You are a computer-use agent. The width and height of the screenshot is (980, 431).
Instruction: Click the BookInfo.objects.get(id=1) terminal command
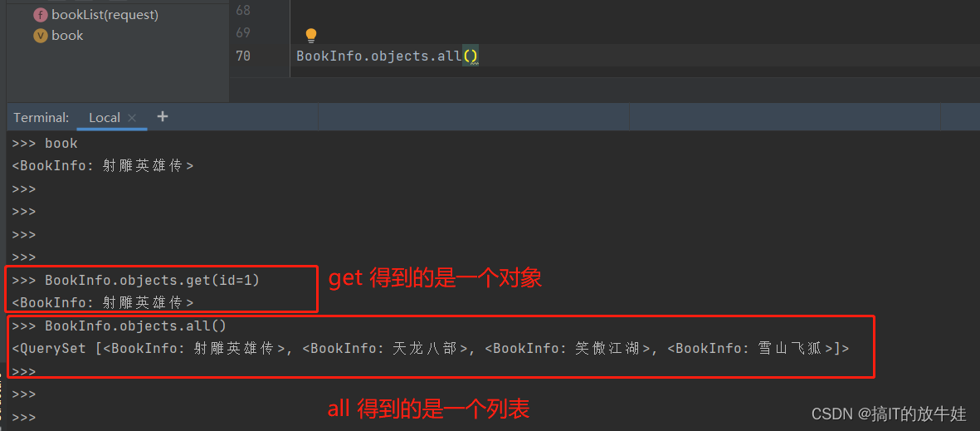coord(152,280)
